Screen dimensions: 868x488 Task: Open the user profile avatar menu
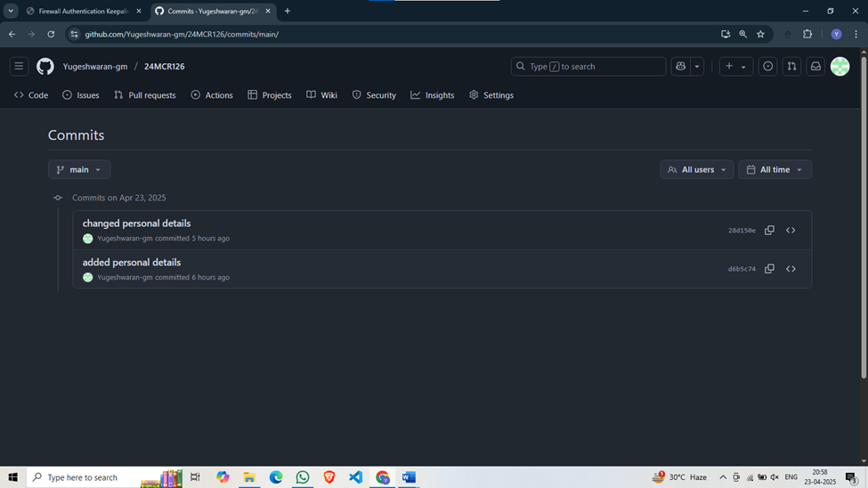pos(840,67)
